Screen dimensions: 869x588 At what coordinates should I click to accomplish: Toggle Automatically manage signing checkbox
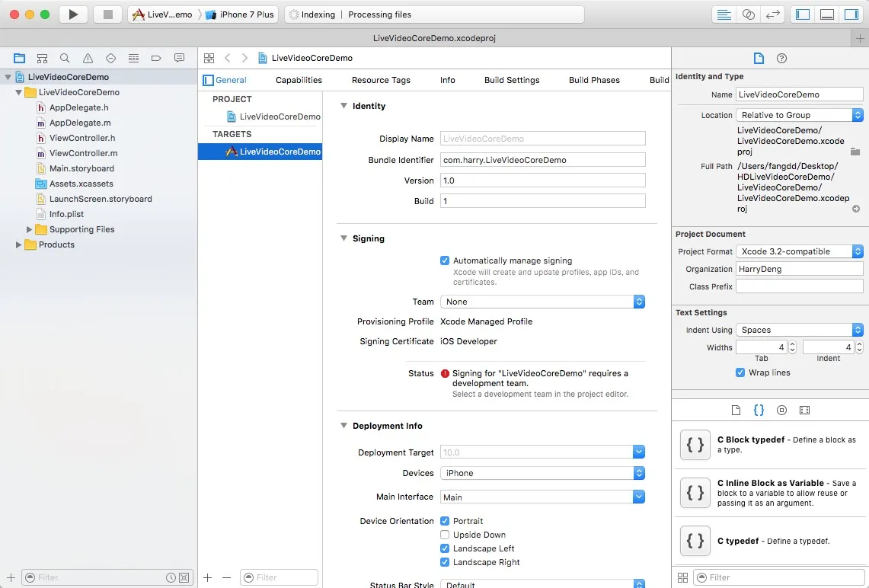(x=445, y=260)
